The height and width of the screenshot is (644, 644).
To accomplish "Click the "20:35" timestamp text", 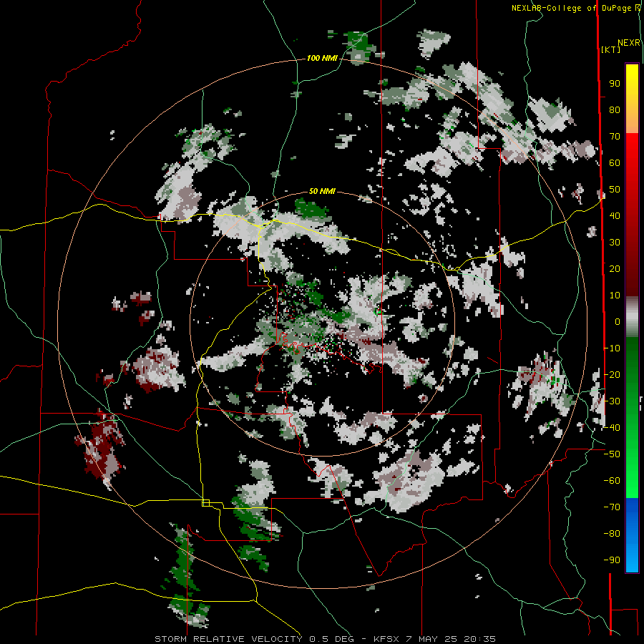I will pyautogui.click(x=479, y=639).
